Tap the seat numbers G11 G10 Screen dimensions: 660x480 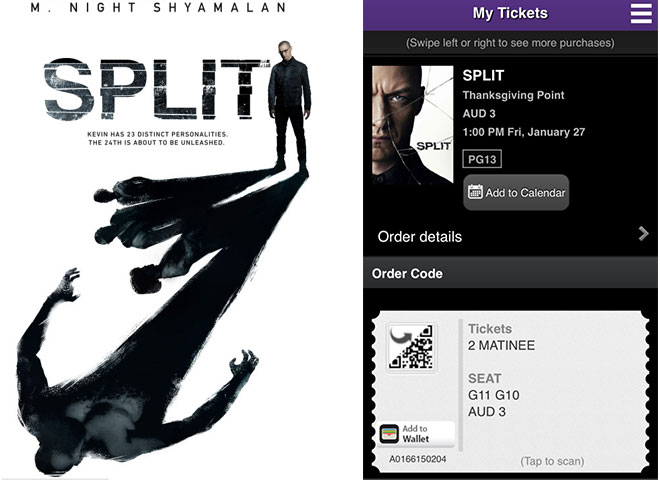tap(494, 395)
